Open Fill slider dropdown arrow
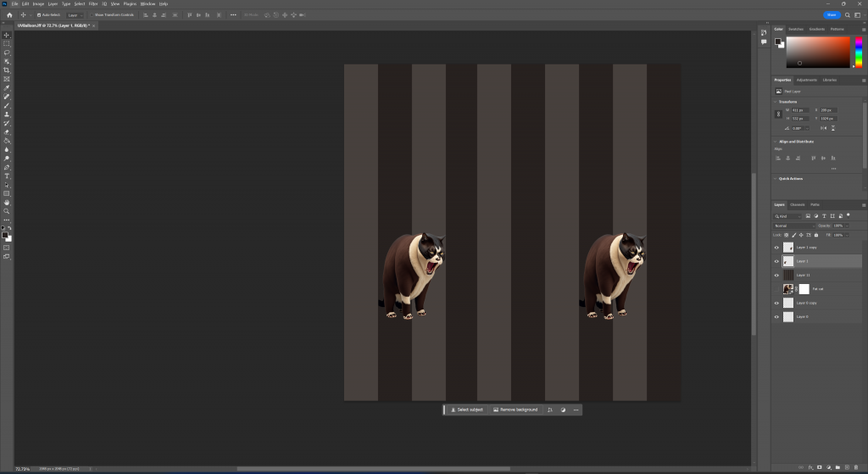 point(847,235)
